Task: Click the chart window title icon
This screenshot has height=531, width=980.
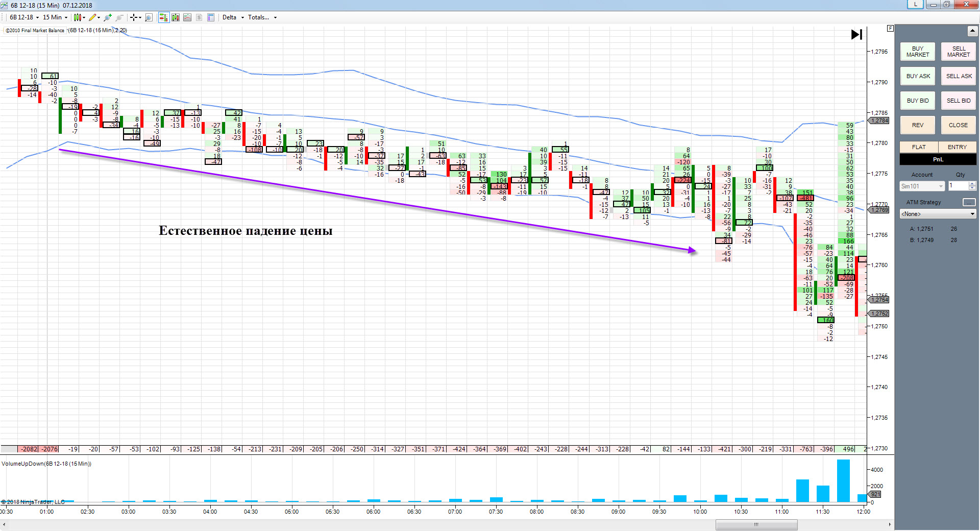Action: click(5, 5)
